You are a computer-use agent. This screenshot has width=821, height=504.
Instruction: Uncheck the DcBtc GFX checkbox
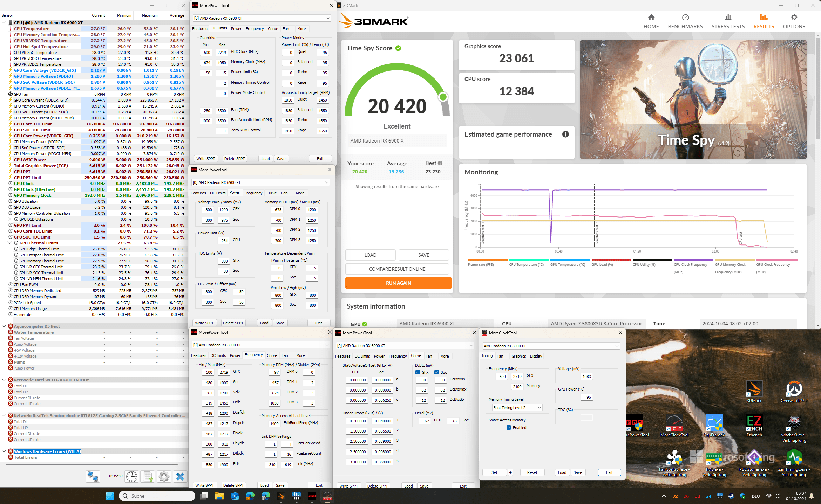coord(418,372)
